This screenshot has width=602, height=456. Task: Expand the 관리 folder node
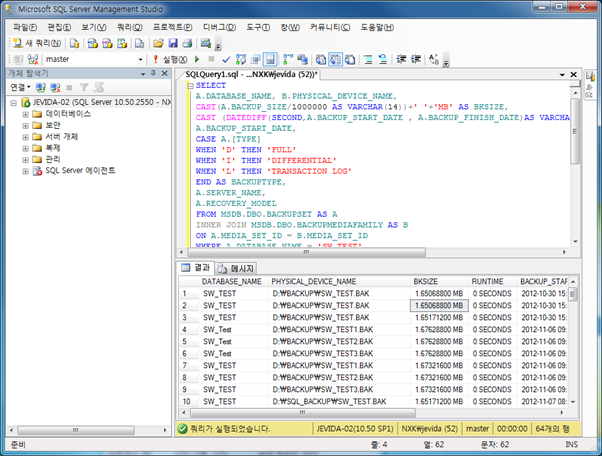(25, 160)
